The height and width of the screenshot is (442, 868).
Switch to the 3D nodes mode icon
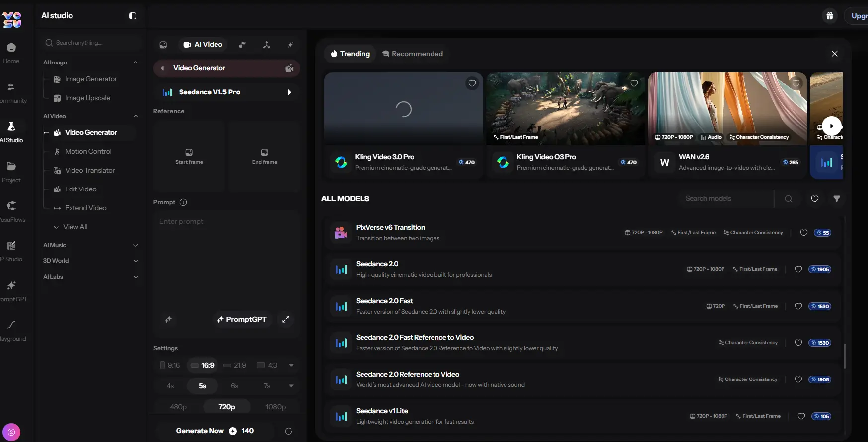(267, 45)
